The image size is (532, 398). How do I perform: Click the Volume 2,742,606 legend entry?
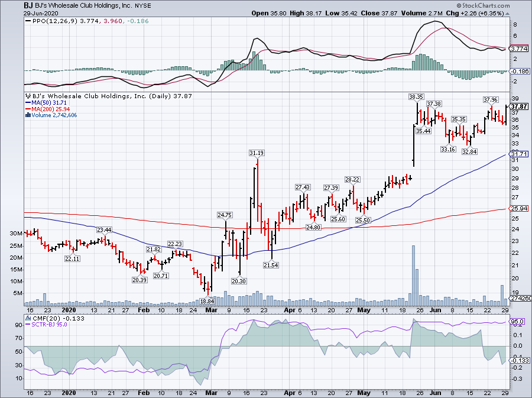click(x=54, y=115)
